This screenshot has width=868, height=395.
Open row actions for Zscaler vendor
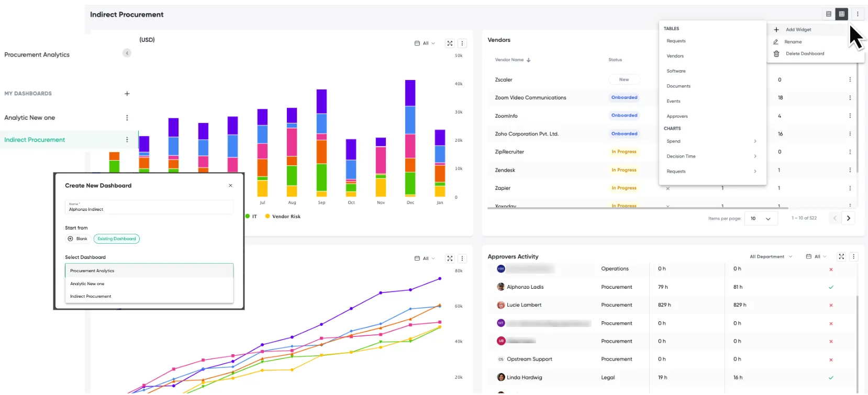click(850, 80)
